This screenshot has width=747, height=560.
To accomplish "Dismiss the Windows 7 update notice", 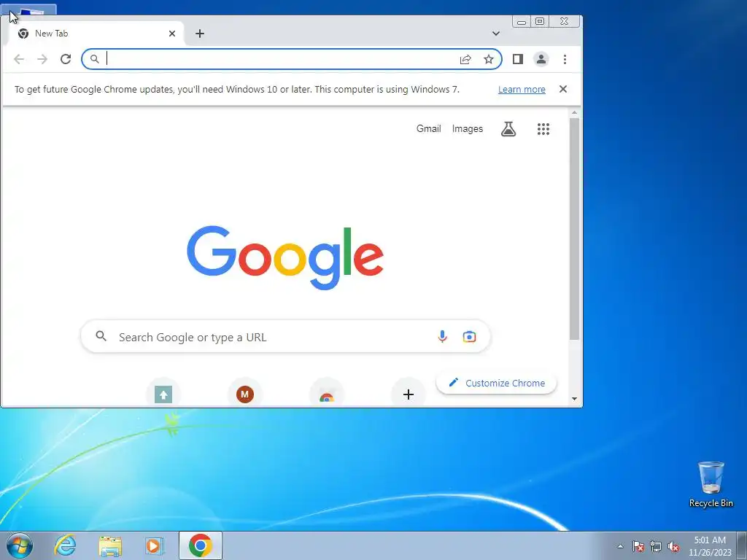I will (x=563, y=89).
